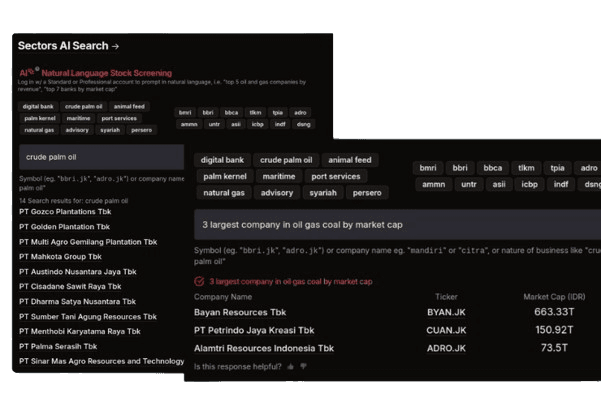The width and height of the screenshot is (601, 415).
Task: Choose 'tpia' ticker chip in front panel
Action: (557, 168)
